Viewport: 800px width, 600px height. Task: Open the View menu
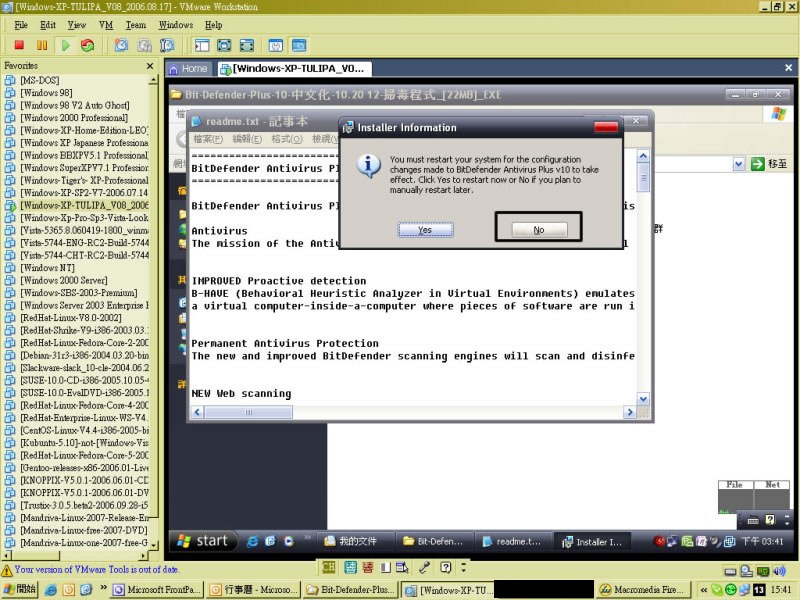[77, 24]
